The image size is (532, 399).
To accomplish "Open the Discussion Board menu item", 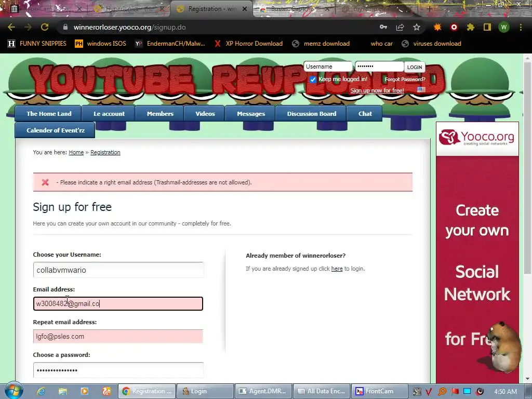I will 312,114.
